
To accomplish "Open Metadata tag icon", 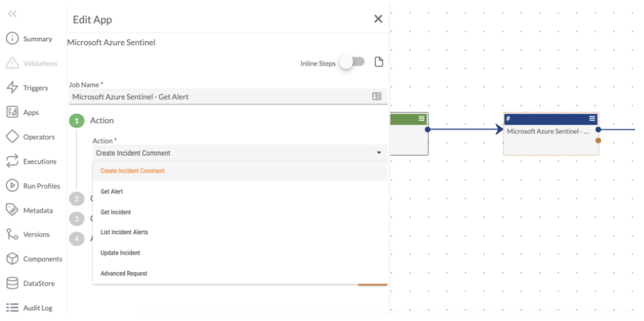I will click(x=12, y=210).
